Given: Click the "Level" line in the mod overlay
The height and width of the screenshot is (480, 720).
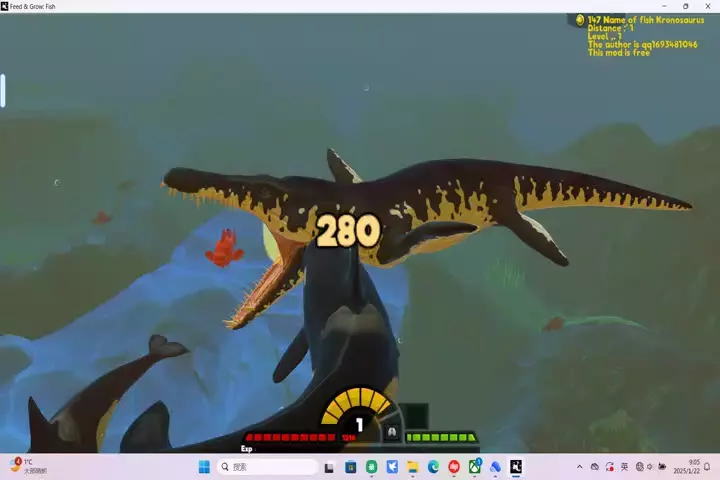Looking at the screenshot, I should pyautogui.click(x=605, y=36).
